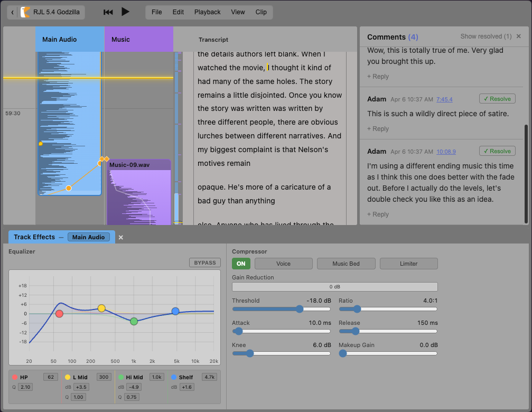Start playback with the Play button
532x412 pixels.
click(x=125, y=12)
